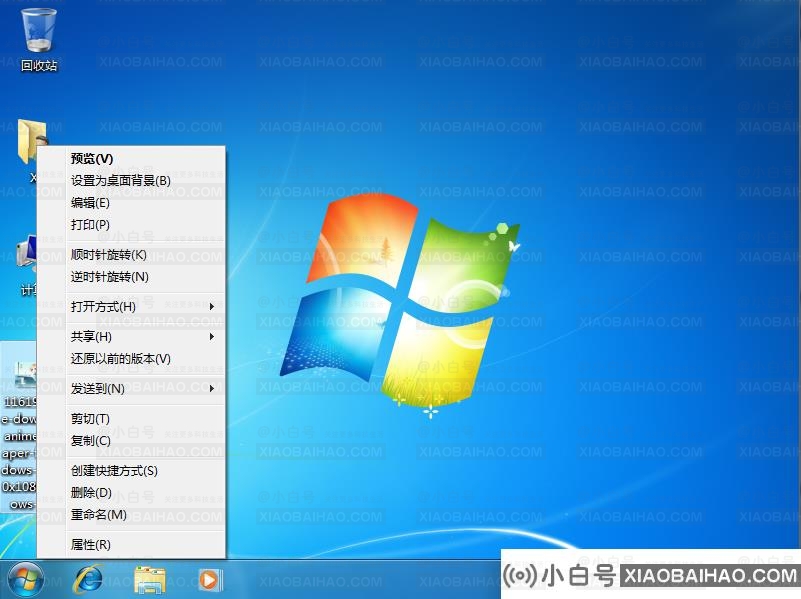The height and width of the screenshot is (599, 801).
Task: Rotate image clockwise with 顺时针旋转(K)
Action: click(x=132, y=255)
